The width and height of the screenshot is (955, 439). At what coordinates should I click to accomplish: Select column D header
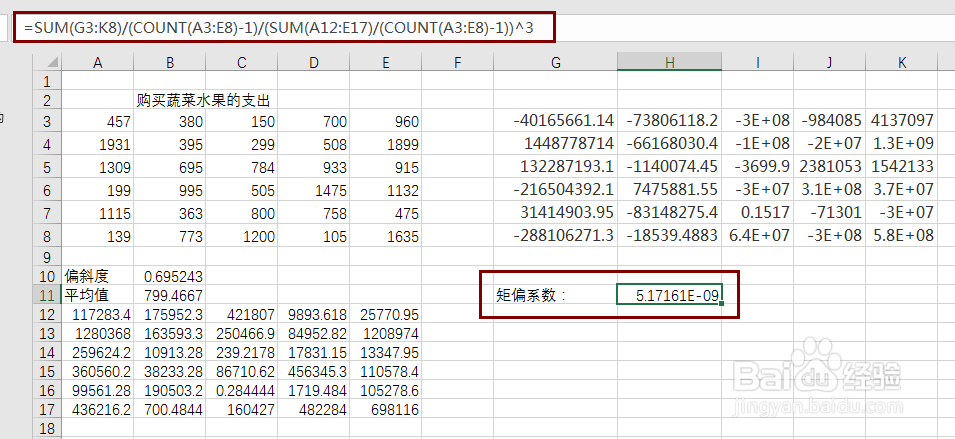(x=314, y=62)
